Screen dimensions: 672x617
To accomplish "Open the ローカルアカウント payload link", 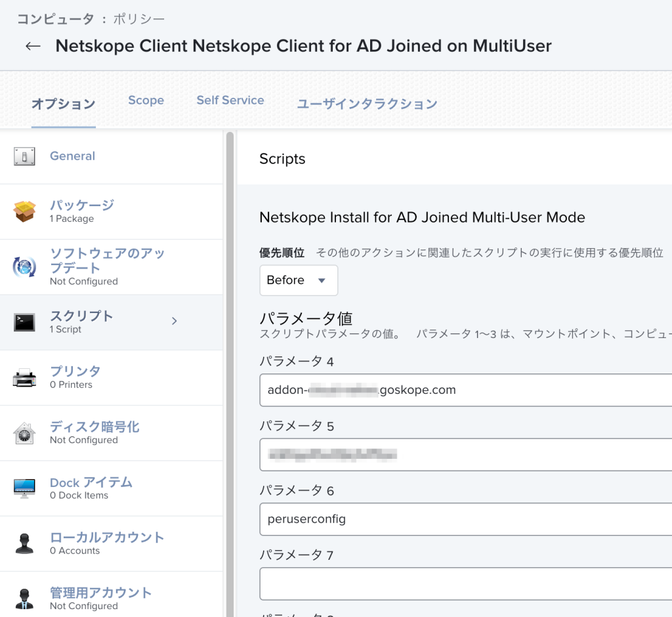I will 107,537.
